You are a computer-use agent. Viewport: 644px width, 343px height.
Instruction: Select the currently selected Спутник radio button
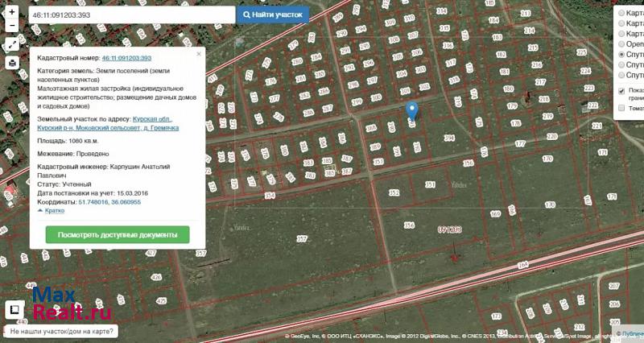pyautogui.click(x=621, y=54)
